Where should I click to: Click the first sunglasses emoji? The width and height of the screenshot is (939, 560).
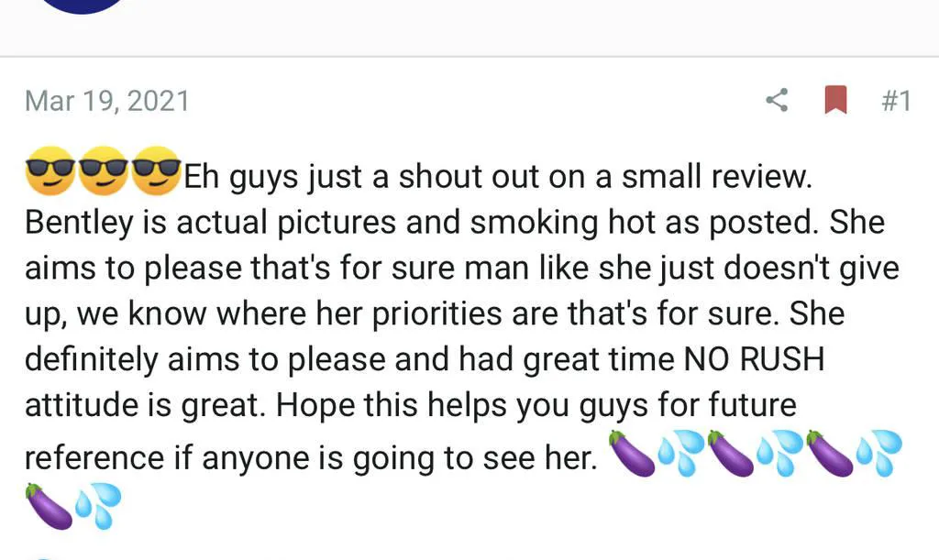pos(50,171)
